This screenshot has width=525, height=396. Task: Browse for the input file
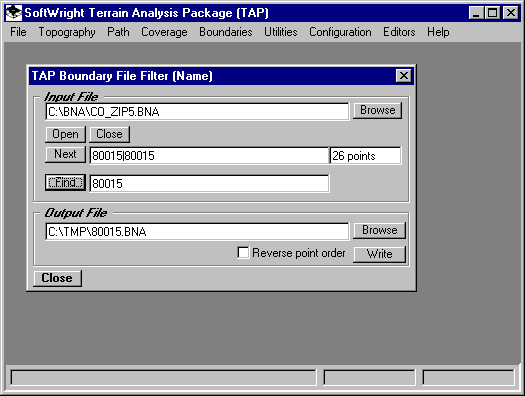pyautogui.click(x=378, y=110)
